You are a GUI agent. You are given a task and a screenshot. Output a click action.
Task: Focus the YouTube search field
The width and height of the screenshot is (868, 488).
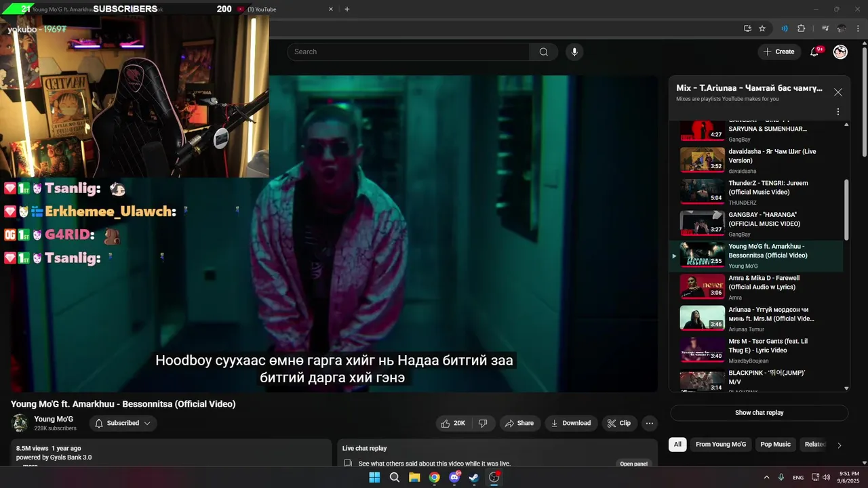[408, 52]
